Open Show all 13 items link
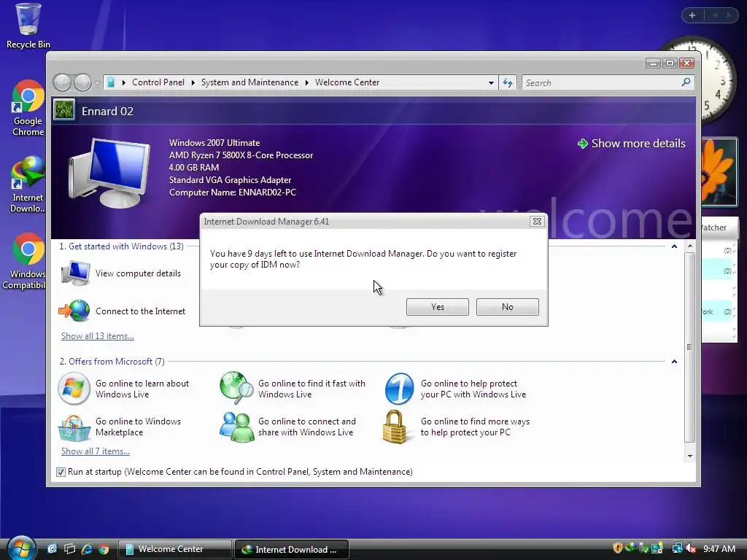747x560 pixels. [x=98, y=336]
